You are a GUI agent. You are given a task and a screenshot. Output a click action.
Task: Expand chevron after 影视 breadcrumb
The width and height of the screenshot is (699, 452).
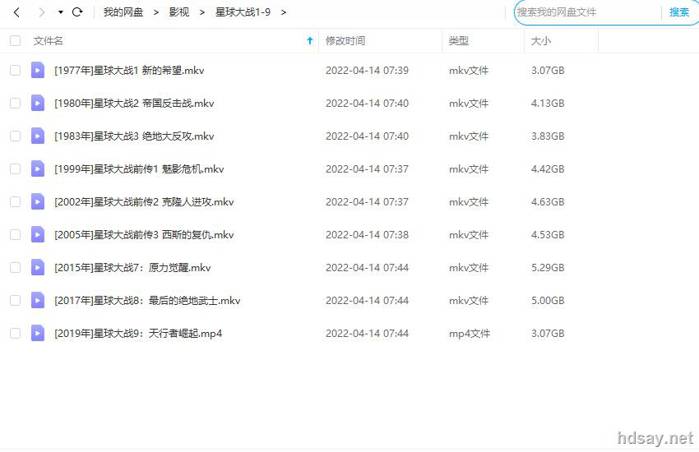coord(202,12)
